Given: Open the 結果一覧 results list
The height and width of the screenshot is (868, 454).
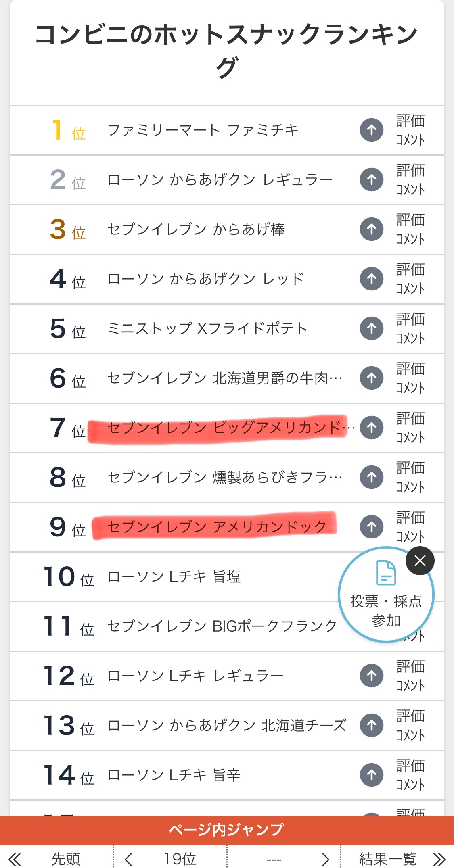Looking at the screenshot, I should (x=387, y=859).
